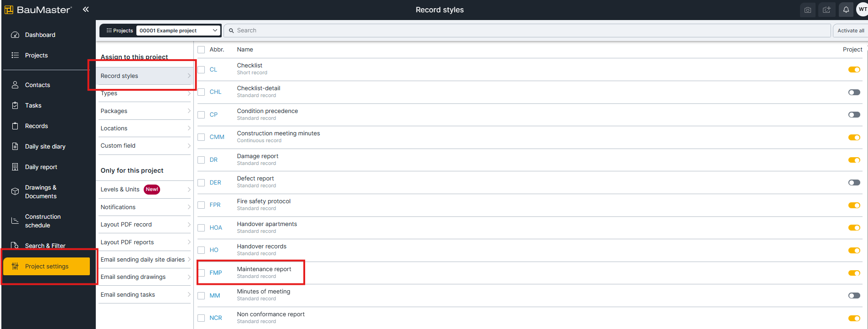Click the Daily report building icon
This screenshot has height=329, width=868.
pyautogui.click(x=15, y=167)
